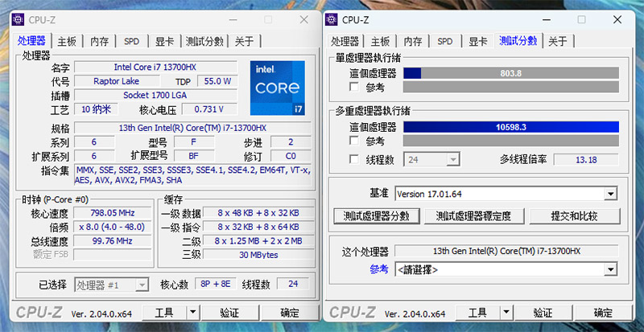The image size is (644, 332).
Task: Switch to 处理器 tab in right window
Action: point(345,41)
